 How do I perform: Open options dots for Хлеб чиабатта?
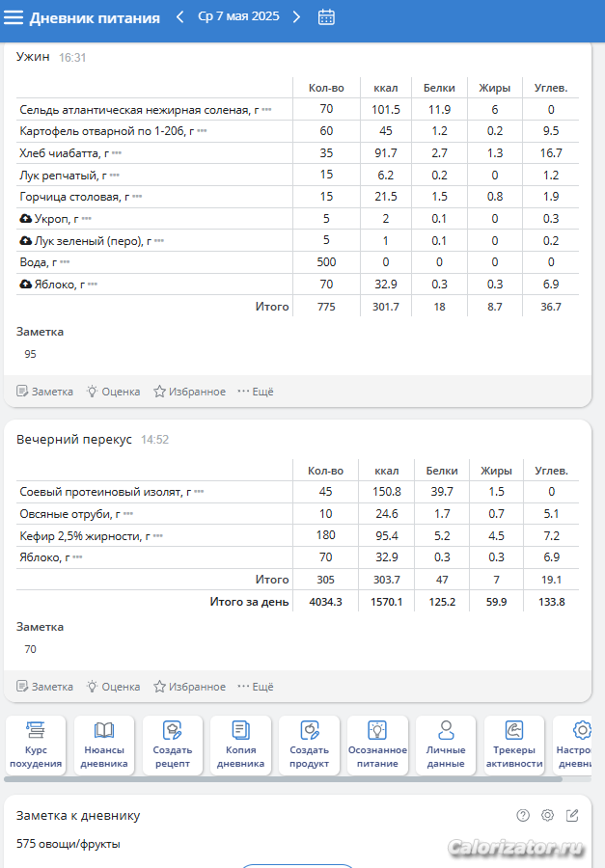[117, 153]
